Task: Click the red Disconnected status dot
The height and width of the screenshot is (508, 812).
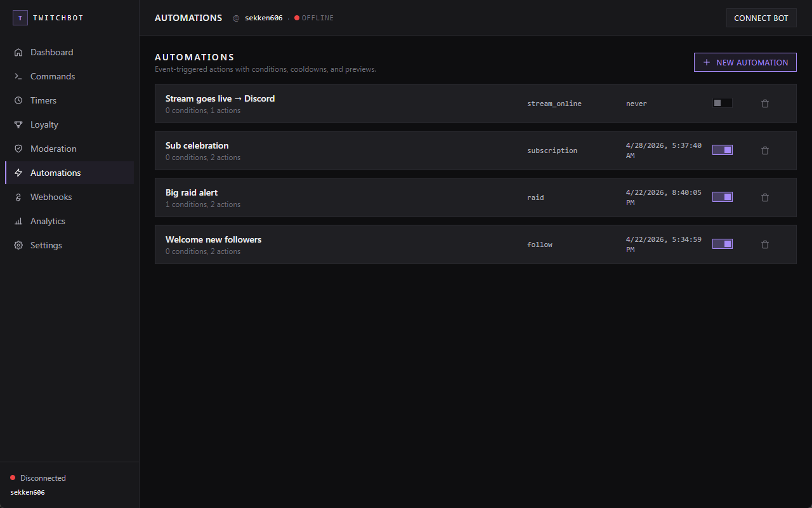Action: [13, 478]
